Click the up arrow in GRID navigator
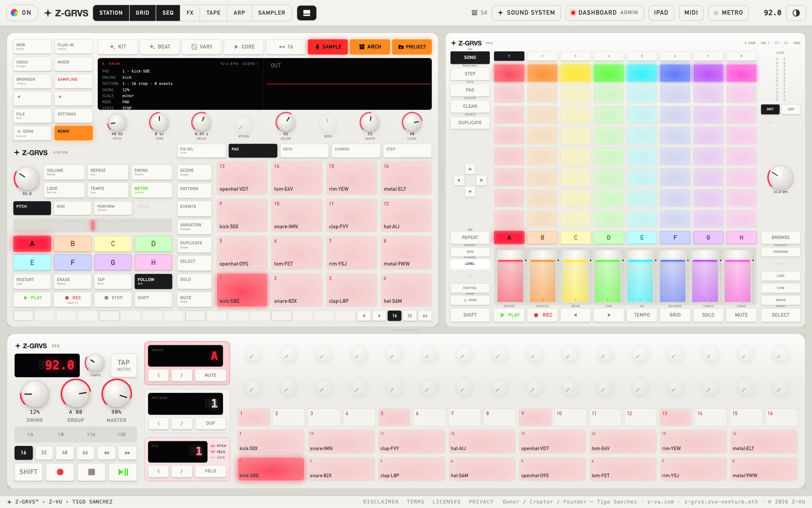The width and height of the screenshot is (812, 508). coord(470,169)
